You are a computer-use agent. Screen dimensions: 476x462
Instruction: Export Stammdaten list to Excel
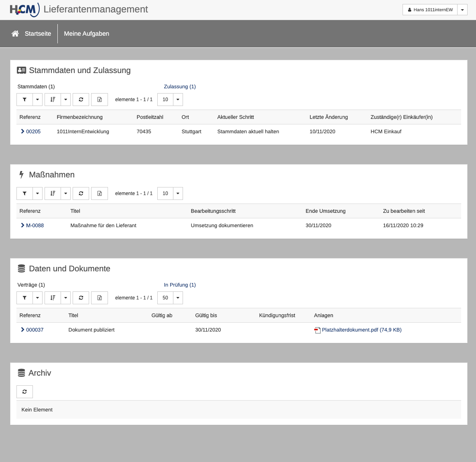100,100
